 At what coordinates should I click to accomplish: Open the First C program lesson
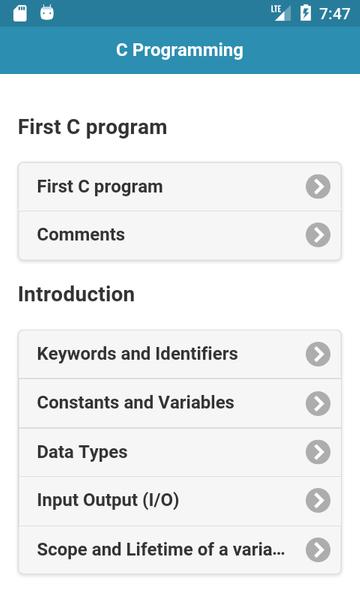(x=179, y=187)
